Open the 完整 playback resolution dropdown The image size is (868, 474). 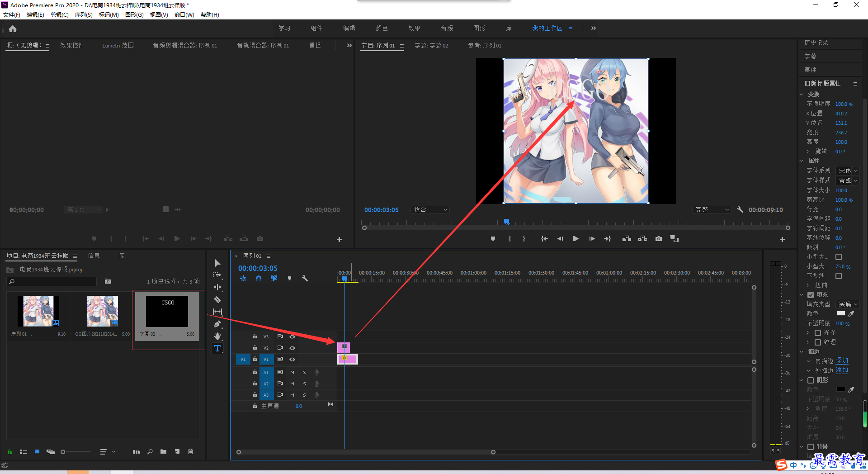[x=712, y=209]
